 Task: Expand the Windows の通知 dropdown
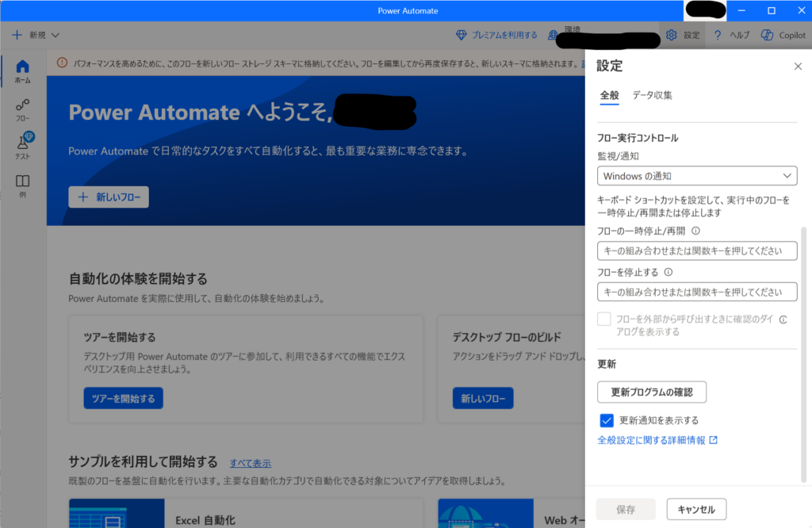pyautogui.click(x=696, y=176)
